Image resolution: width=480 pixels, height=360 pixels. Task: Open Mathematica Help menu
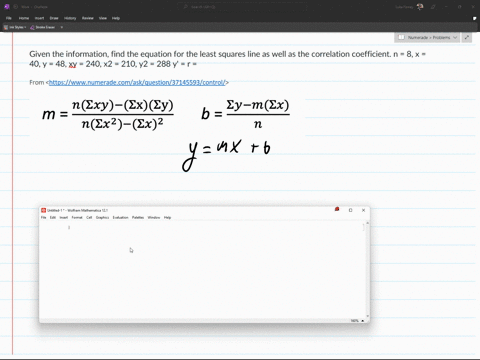(x=167, y=218)
